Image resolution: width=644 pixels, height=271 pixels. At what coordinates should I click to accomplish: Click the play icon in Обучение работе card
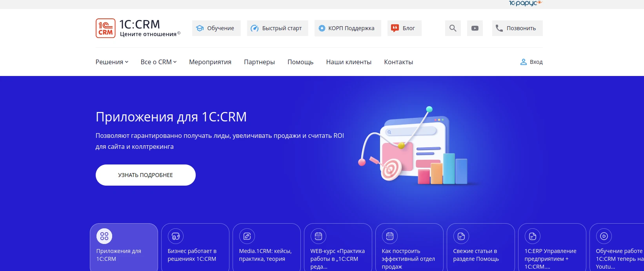604,236
